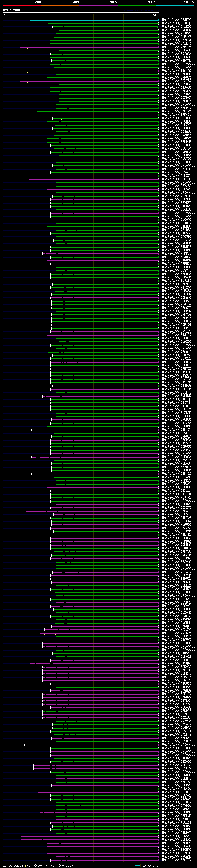Select the UniRef100_Q2LW77 entry
The image size is (197, 868).
coord(176,338)
